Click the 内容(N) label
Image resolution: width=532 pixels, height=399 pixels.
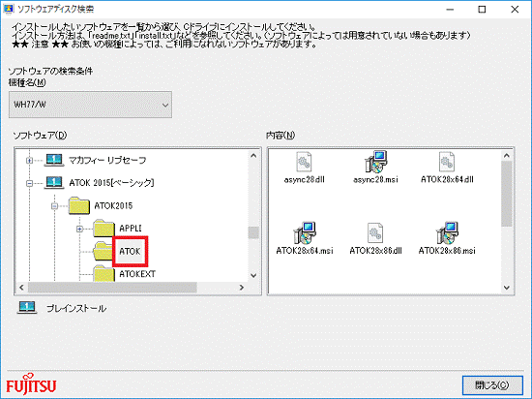(281, 136)
